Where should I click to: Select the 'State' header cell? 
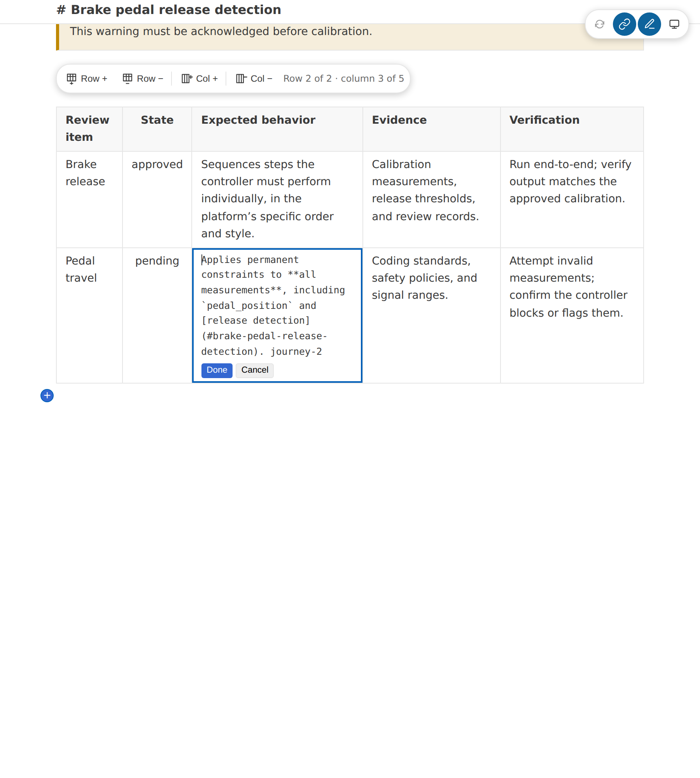point(157,129)
